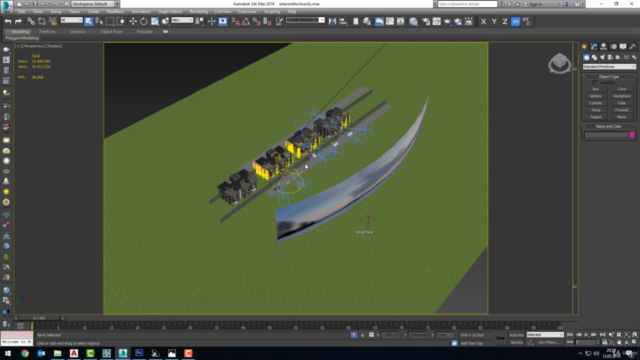This screenshot has height=360, width=640.
Task: Click the object name input field
Action: pos(606,135)
